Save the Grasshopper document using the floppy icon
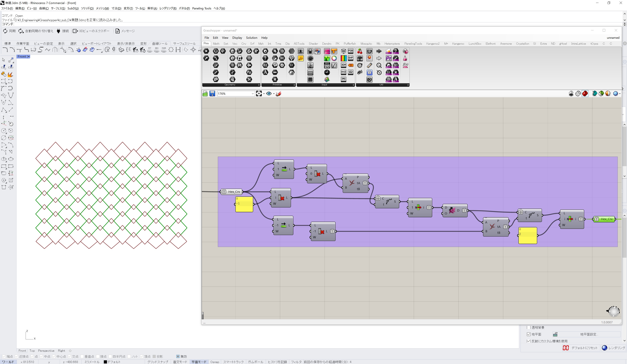Screen dimensions: 627x364 pyautogui.click(x=212, y=94)
